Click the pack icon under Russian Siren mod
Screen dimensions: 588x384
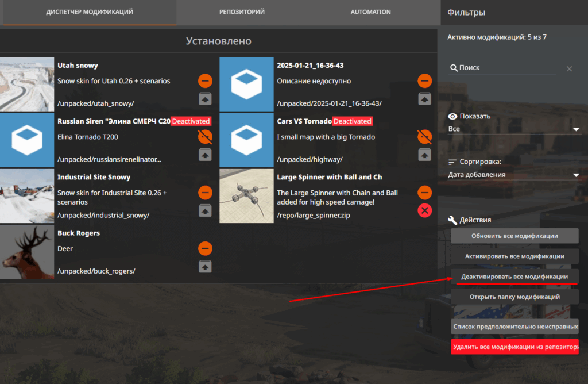point(205,155)
